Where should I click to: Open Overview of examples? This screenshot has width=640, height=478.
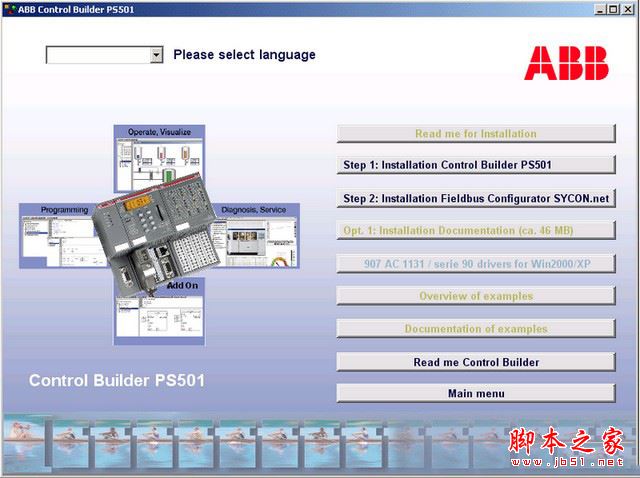click(476, 296)
